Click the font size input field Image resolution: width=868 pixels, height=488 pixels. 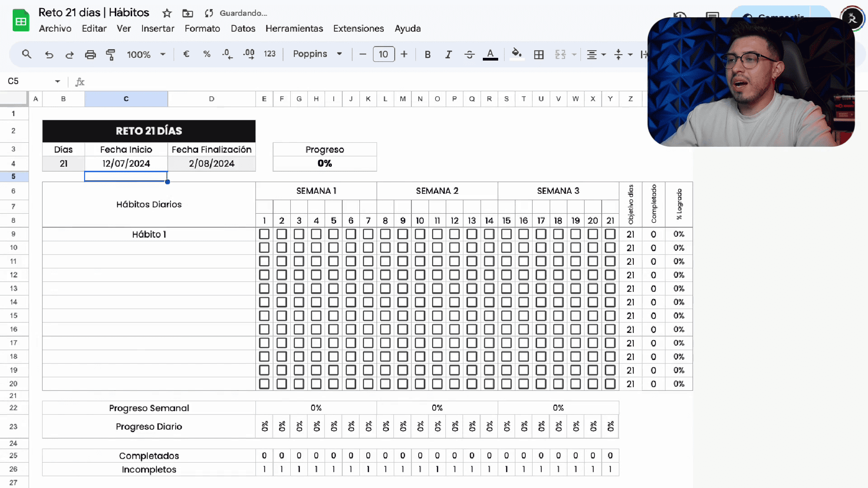[x=383, y=54]
